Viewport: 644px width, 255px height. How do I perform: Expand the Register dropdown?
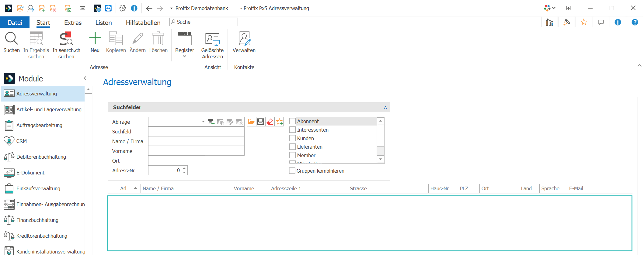(x=184, y=57)
